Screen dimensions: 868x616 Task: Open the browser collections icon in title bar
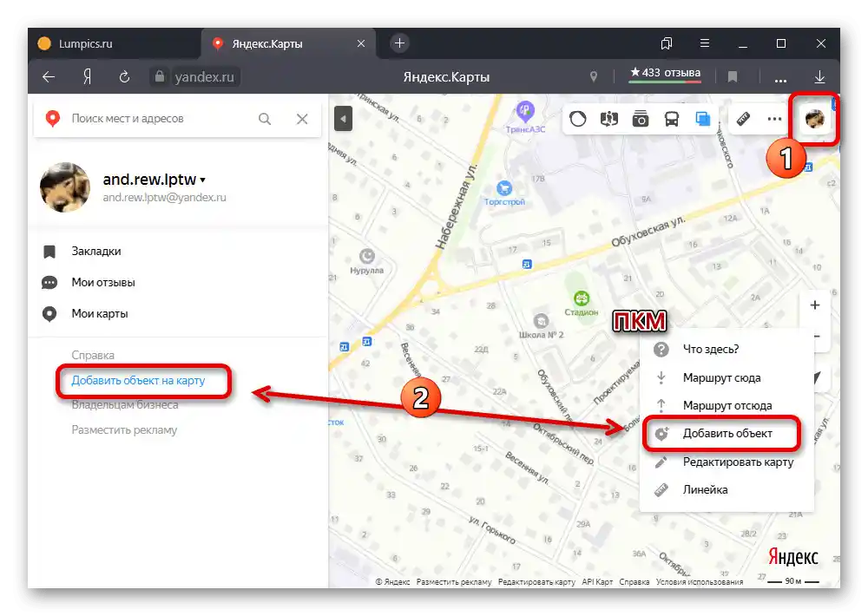[x=667, y=43]
